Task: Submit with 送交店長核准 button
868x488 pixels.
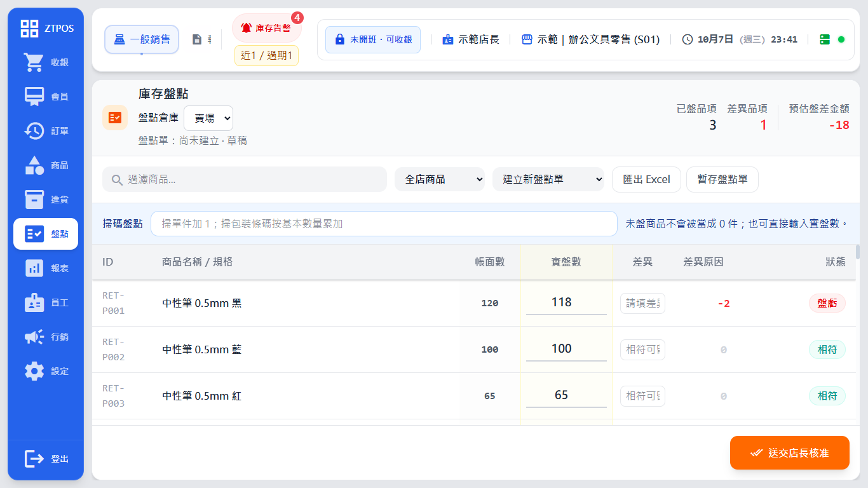Action: tap(790, 453)
